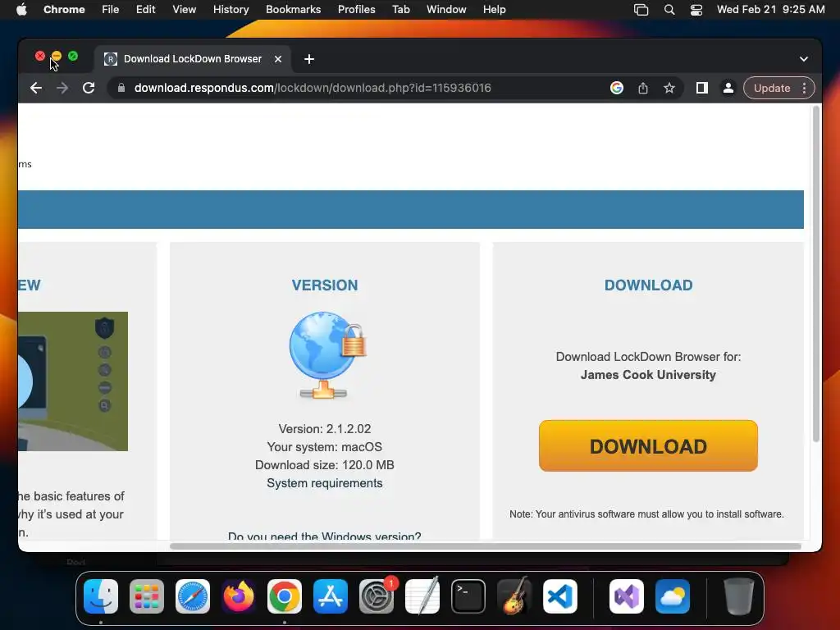Open Control Center icon

[696, 10]
